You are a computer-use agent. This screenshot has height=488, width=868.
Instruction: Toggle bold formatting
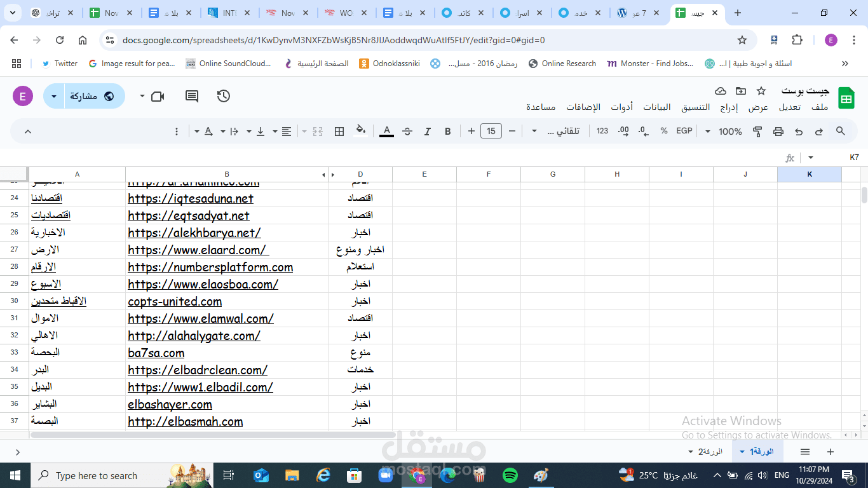coord(448,132)
